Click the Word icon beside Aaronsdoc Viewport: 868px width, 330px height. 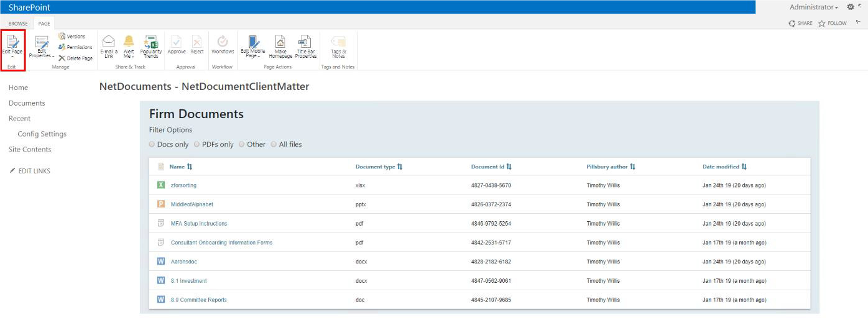coord(161,262)
